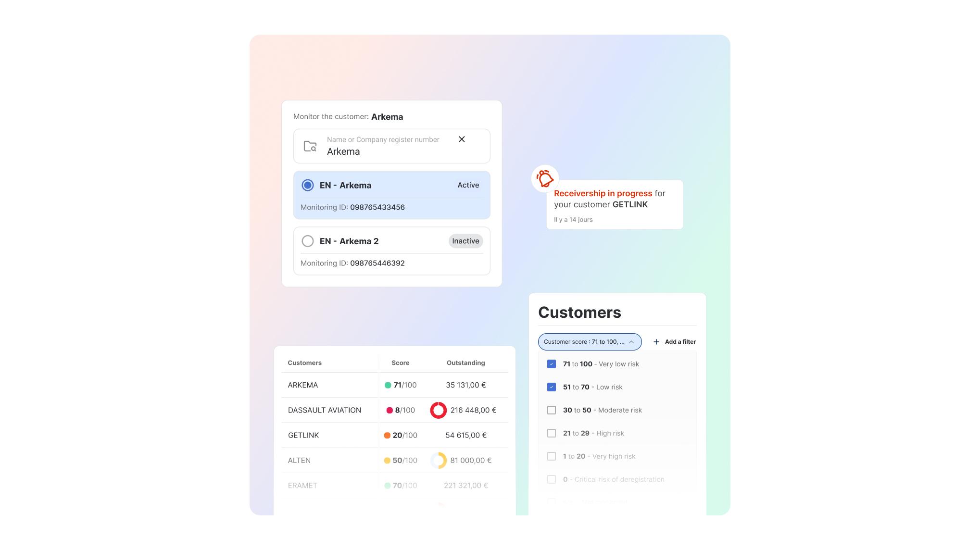The width and height of the screenshot is (980, 550).
Task: Click Monitoring ID 098765433456
Action: 352,207
